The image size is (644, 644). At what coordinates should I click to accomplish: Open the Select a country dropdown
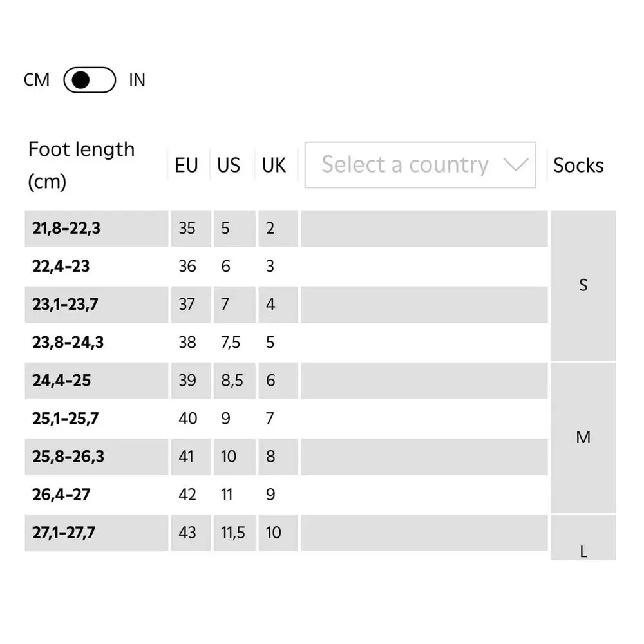(420, 165)
